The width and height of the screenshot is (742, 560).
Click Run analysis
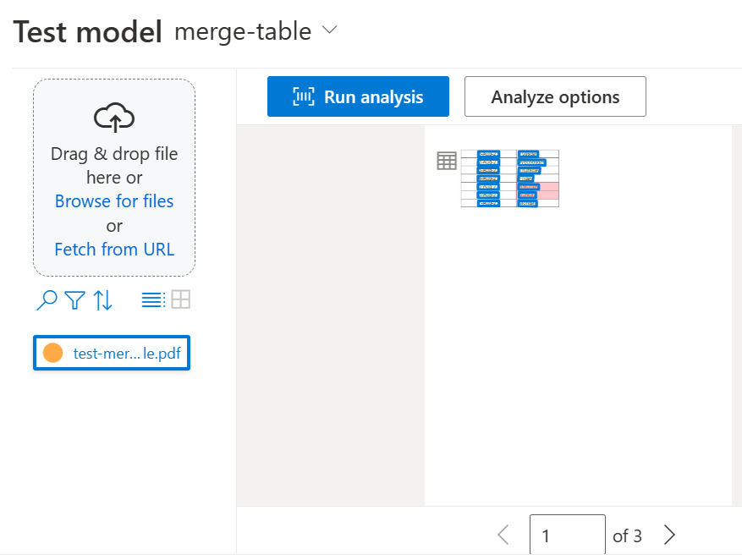[x=357, y=96]
